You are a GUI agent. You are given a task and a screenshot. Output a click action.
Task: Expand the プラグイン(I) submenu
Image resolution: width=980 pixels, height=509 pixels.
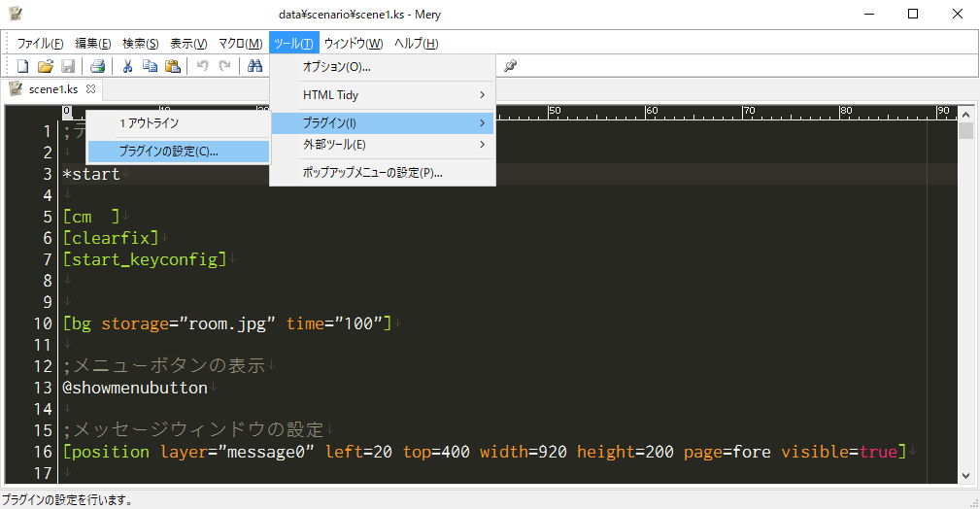(383, 123)
